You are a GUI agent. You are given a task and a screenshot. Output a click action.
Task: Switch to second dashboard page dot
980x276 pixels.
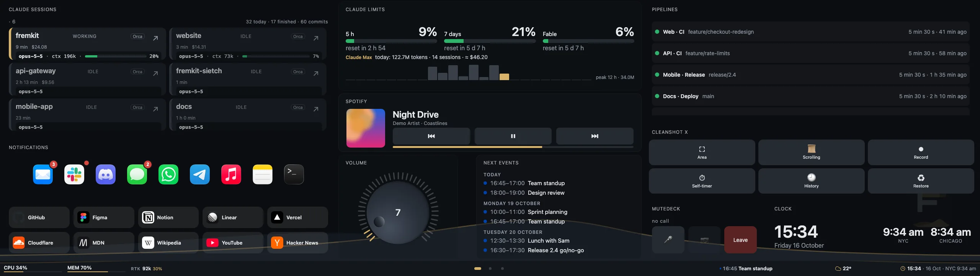(490, 268)
